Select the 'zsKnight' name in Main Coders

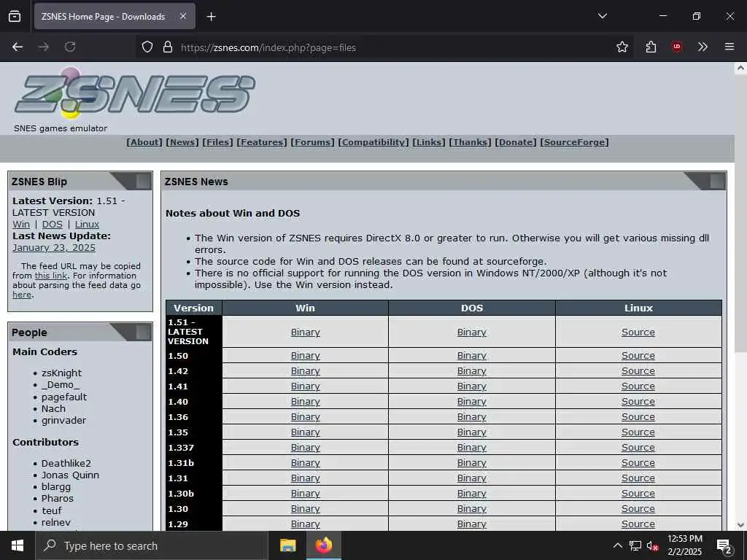coord(61,373)
